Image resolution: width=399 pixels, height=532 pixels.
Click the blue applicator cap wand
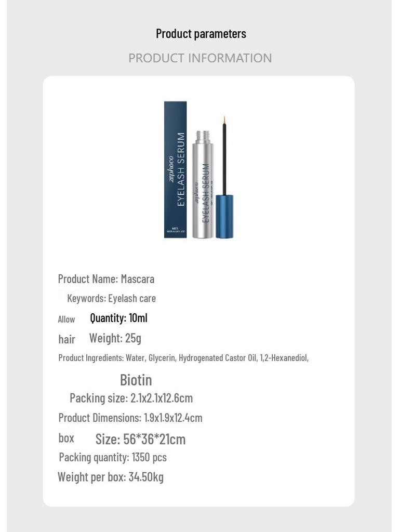[x=224, y=177]
